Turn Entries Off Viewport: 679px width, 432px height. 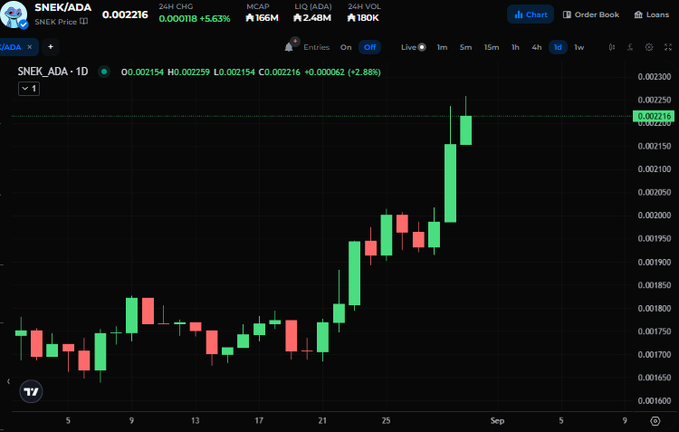[x=370, y=47]
